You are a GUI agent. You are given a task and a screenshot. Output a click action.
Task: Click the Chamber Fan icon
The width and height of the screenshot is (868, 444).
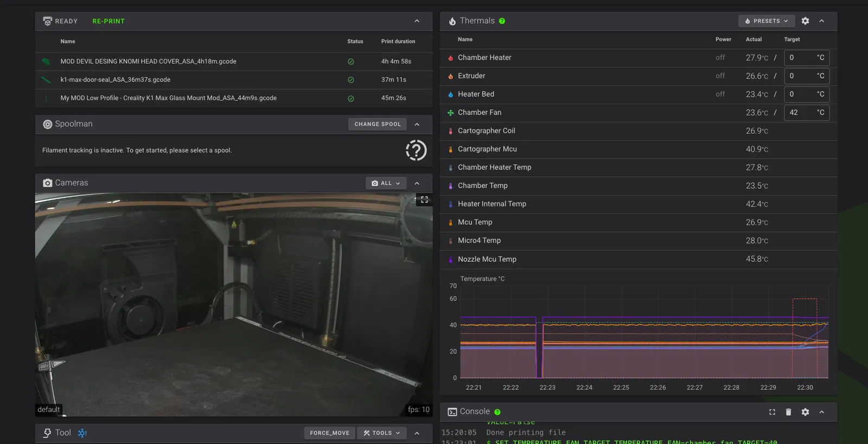(x=450, y=113)
